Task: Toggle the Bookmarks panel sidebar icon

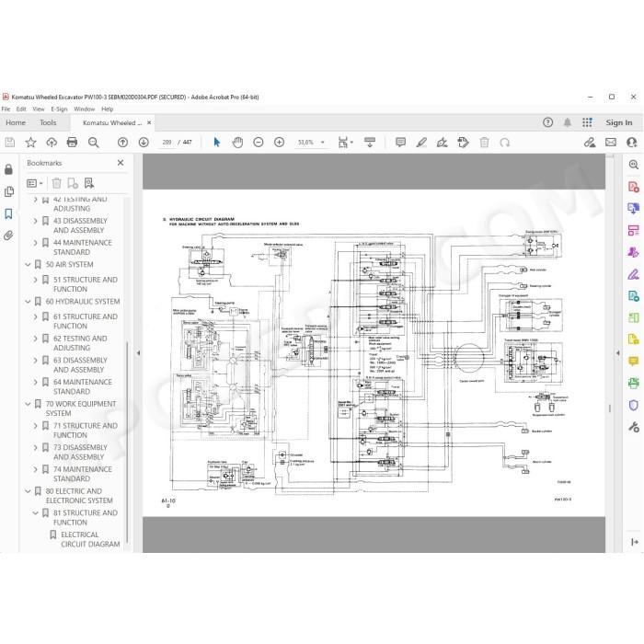Action: point(8,213)
